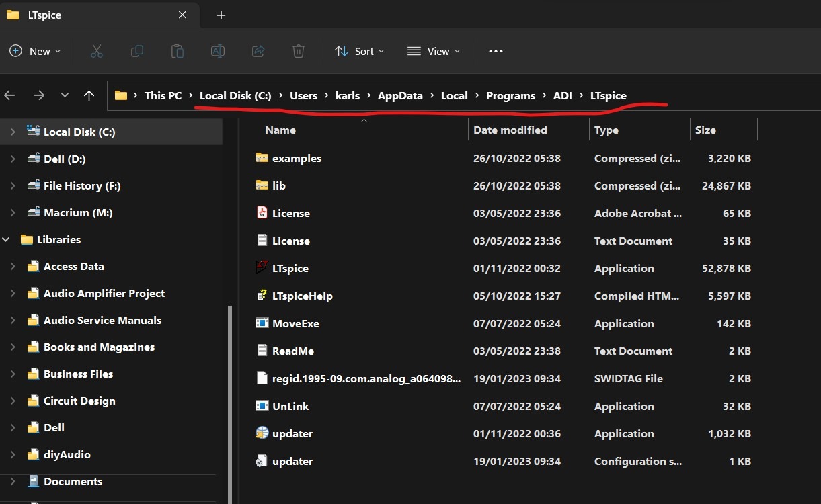Click ADI breadcrumb segment
The image size is (821, 504).
tap(563, 95)
